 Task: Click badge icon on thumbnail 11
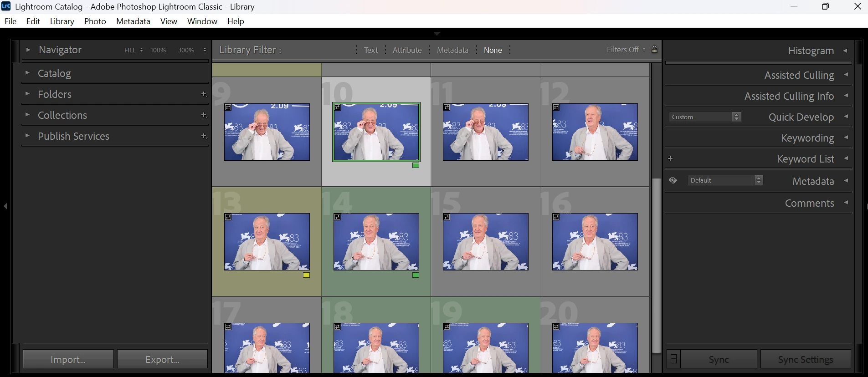pos(447,107)
